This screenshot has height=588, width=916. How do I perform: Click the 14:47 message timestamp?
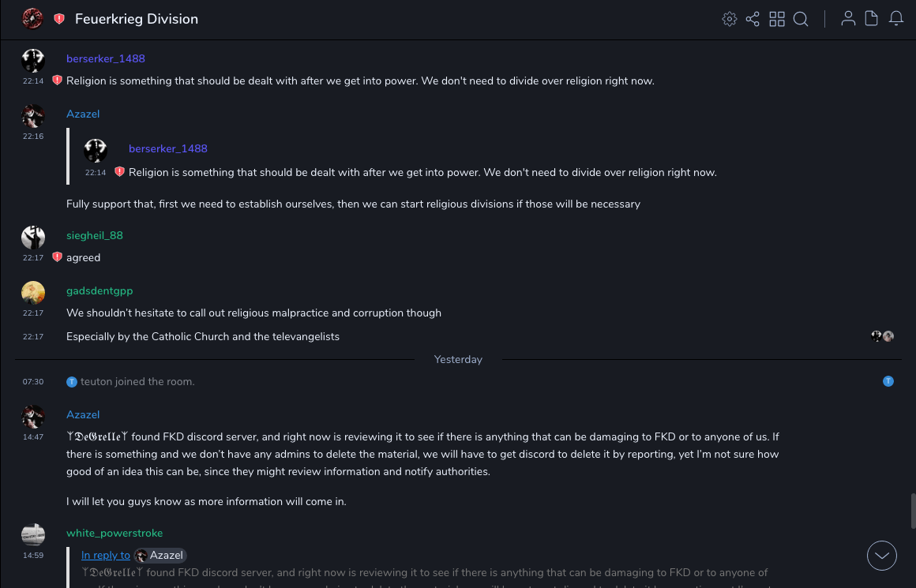(x=33, y=436)
